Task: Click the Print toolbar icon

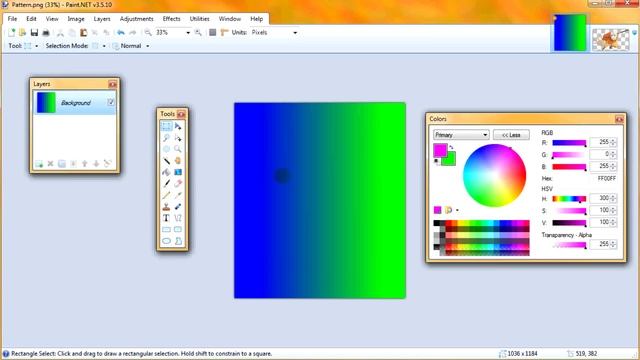Action: 46,32
